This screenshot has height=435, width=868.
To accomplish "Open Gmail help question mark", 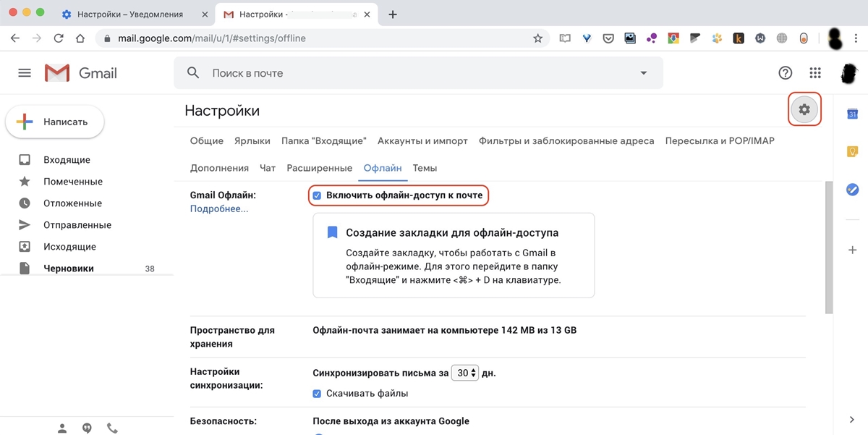I will point(785,73).
